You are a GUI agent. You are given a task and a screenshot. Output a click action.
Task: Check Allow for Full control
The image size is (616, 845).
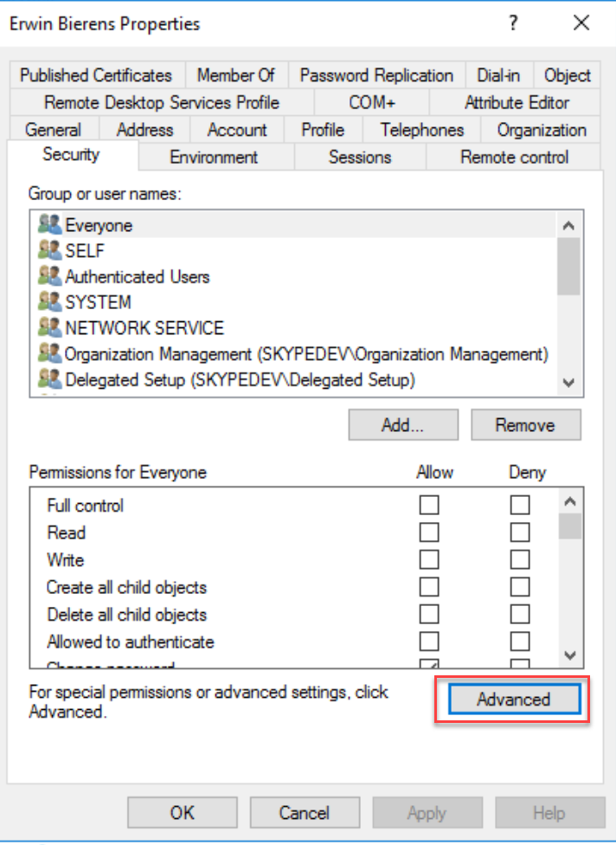click(x=429, y=505)
